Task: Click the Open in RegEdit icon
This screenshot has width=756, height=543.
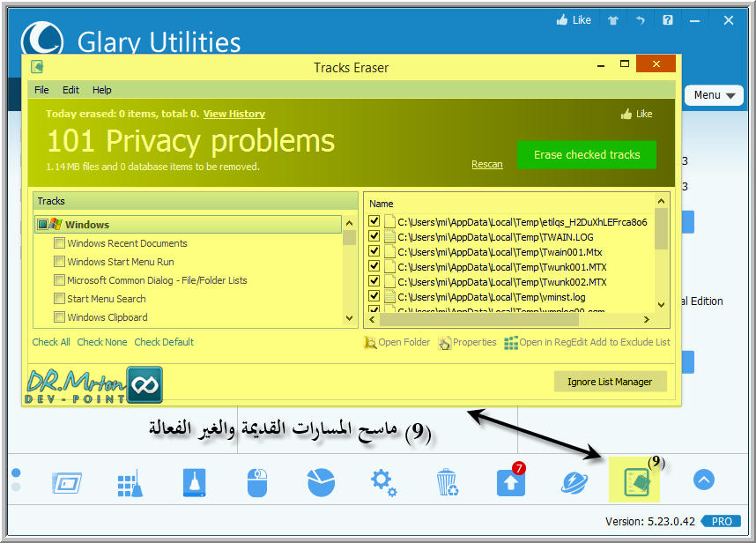Action: 511,342
